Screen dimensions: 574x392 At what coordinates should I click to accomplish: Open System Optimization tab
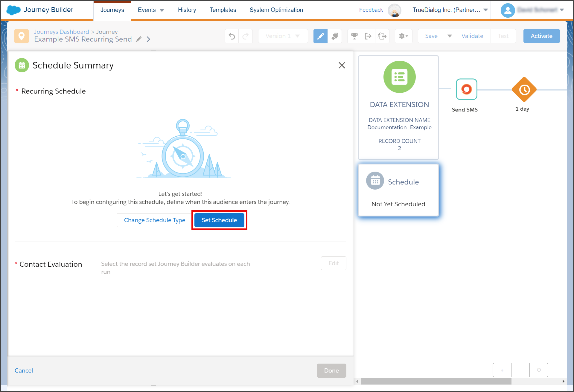pos(276,10)
